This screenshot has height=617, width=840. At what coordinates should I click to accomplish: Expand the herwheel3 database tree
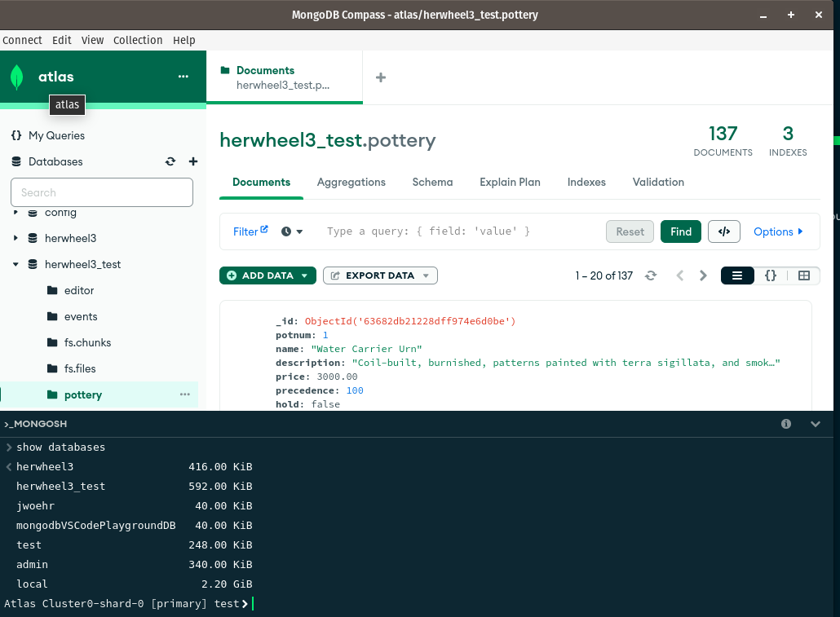pos(15,238)
